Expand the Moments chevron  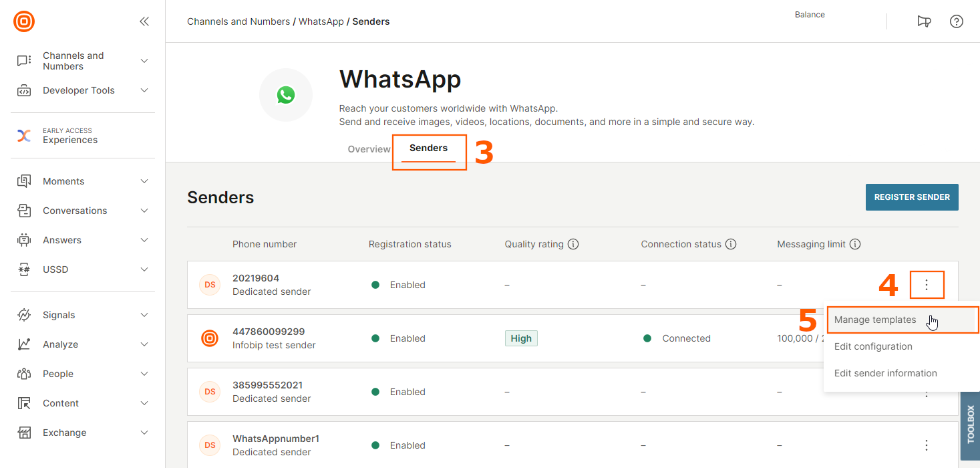(x=144, y=181)
